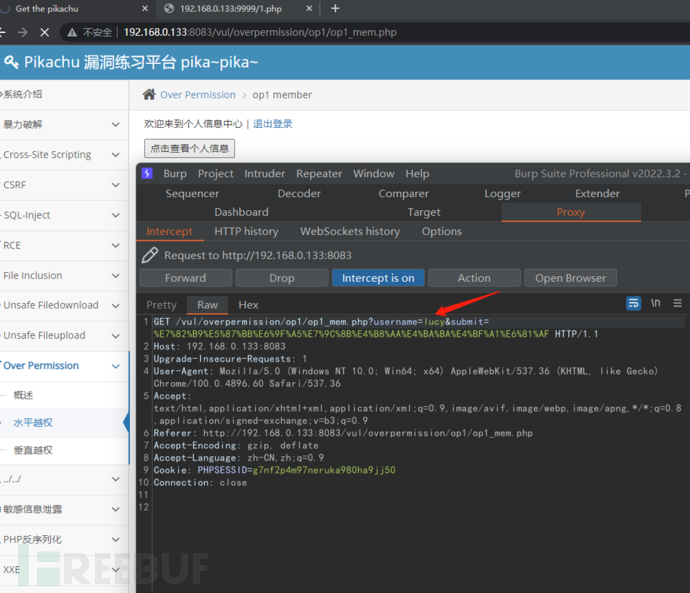
Task: Open the Burp menu
Action: pyautogui.click(x=175, y=174)
